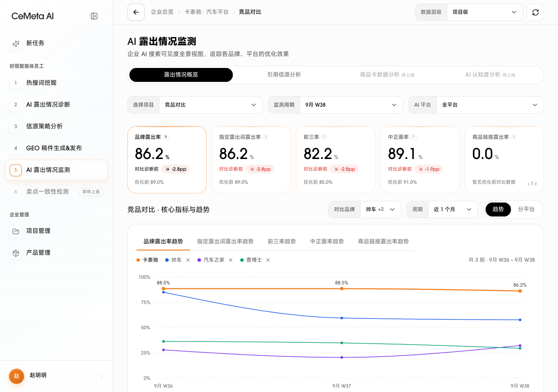Viewport: 558px width, 392px height.
Task: Open the 监测周期 9月 W38 dropdown
Action: pyautogui.click(x=351, y=105)
